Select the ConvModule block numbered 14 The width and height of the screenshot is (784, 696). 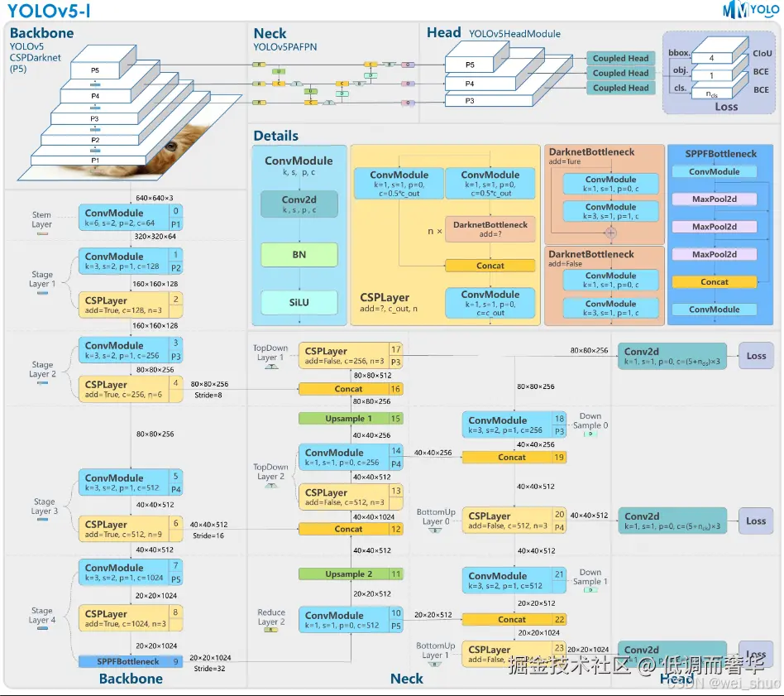(x=351, y=457)
